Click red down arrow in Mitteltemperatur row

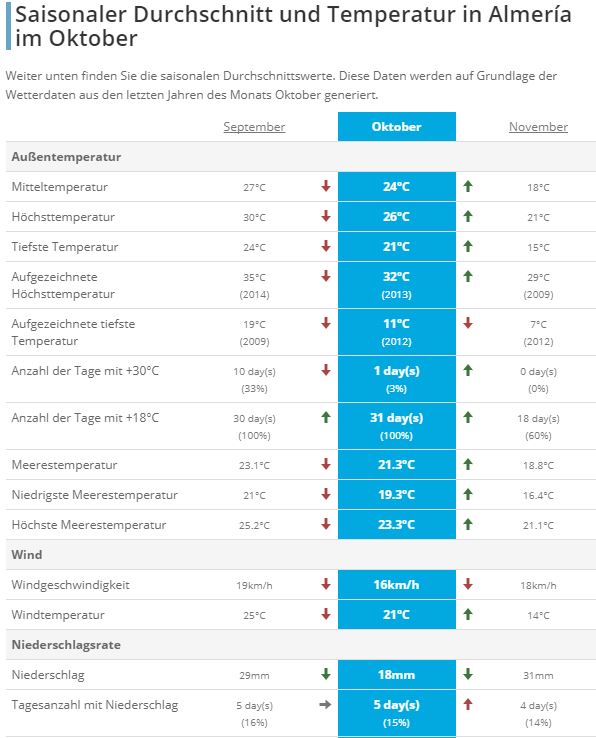click(x=326, y=186)
